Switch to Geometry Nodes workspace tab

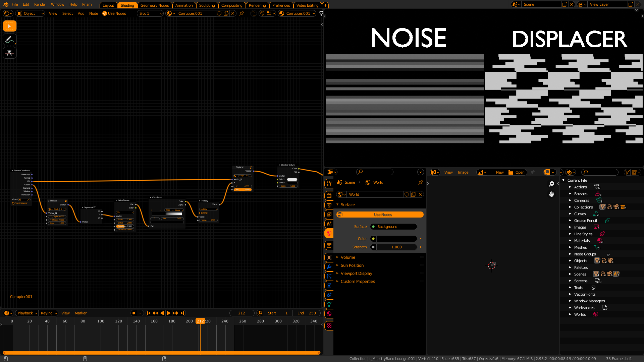tap(155, 5)
